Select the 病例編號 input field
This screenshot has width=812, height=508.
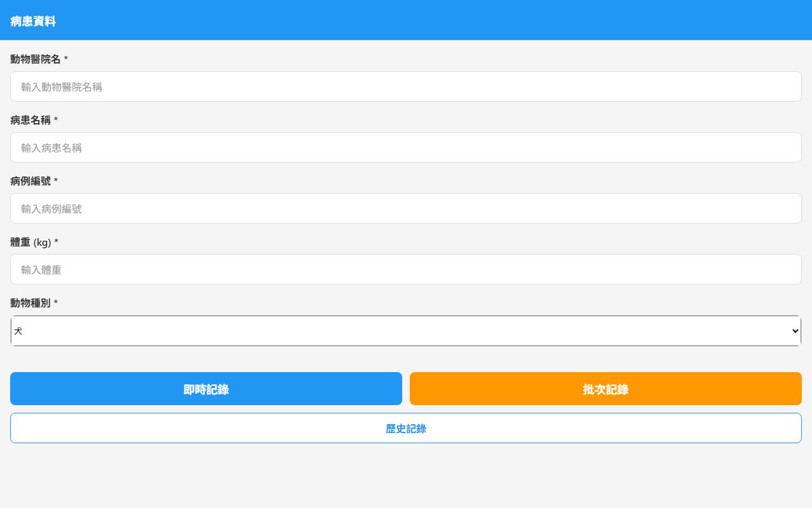[x=406, y=208]
